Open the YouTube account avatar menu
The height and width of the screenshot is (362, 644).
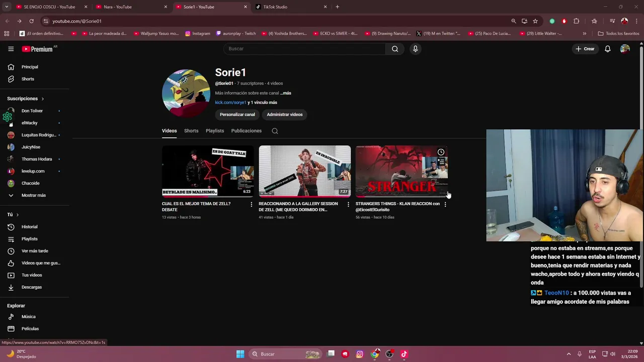point(625,49)
